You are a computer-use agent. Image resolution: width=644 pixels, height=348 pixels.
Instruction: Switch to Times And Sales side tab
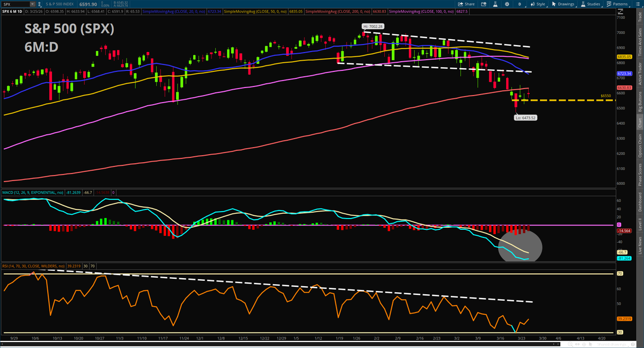639,44
